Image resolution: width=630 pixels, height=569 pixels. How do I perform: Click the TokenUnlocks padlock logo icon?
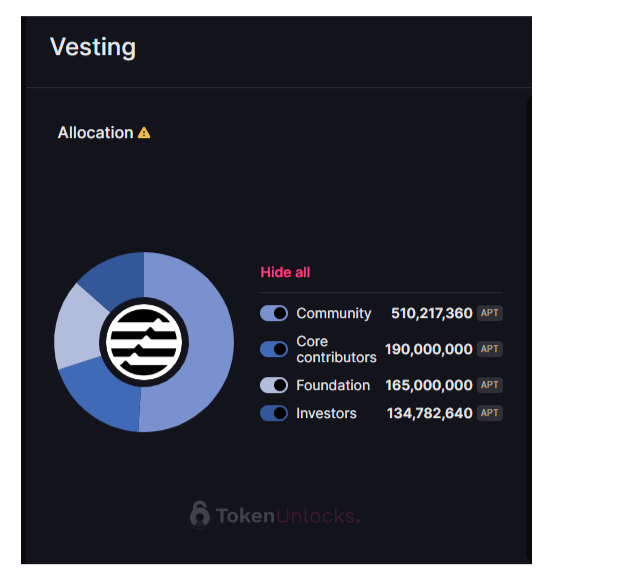[200, 514]
